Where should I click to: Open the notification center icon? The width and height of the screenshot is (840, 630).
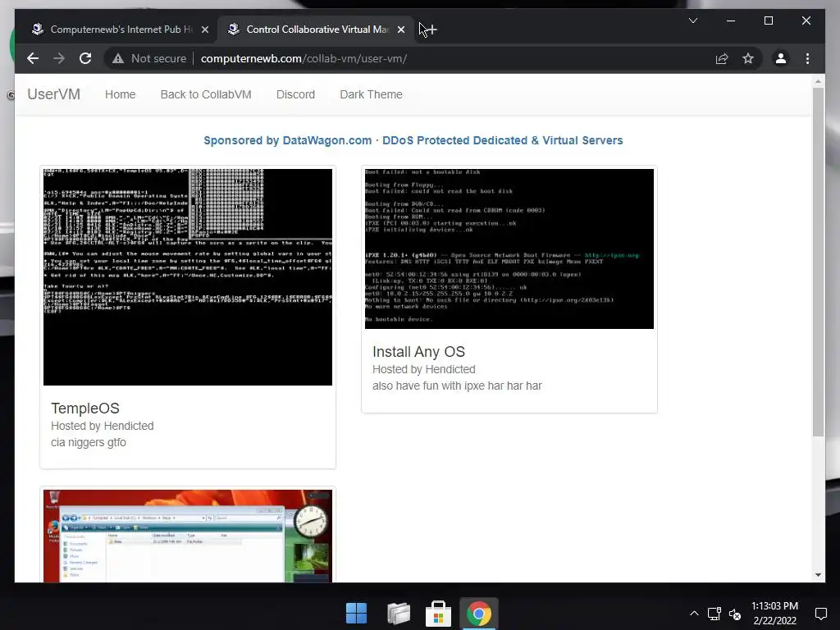pos(820,614)
